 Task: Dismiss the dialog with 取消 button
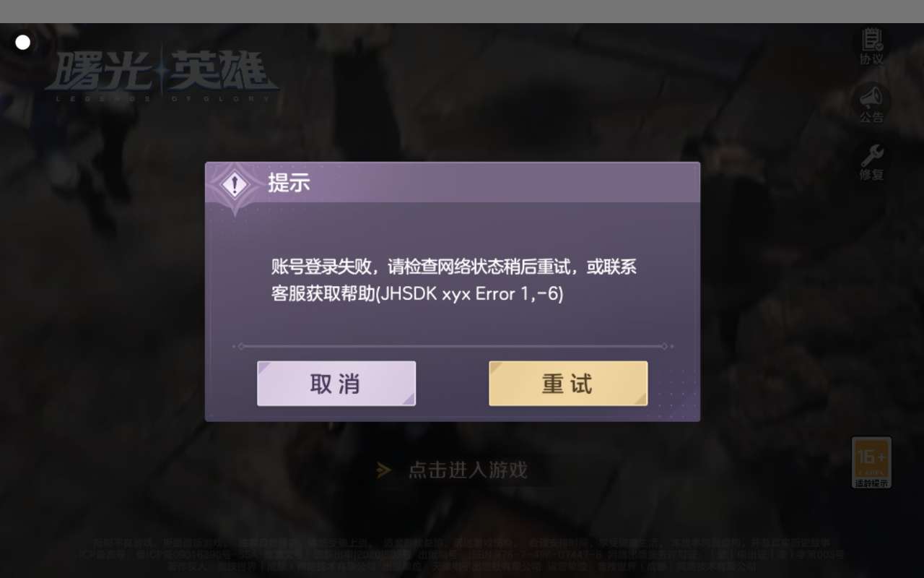[336, 384]
